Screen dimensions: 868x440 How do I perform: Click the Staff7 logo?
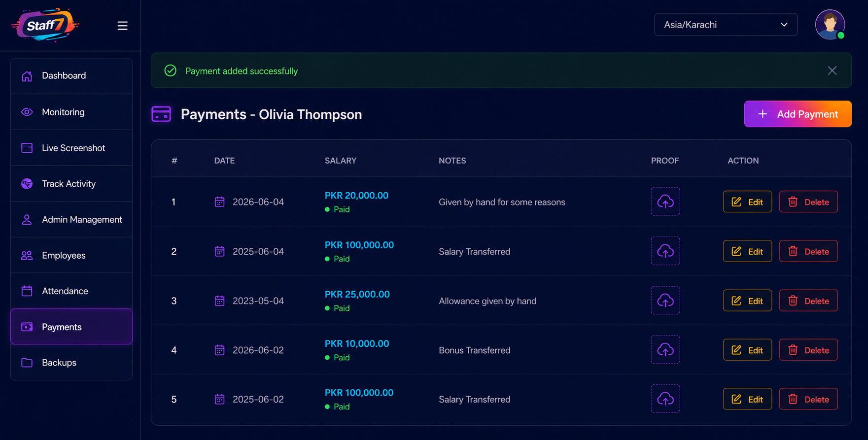coord(45,25)
